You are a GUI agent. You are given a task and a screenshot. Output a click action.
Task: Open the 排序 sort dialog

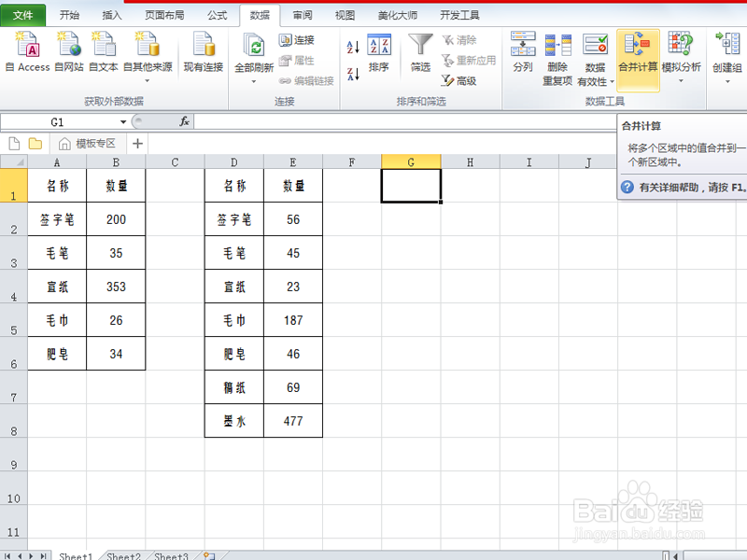point(379,52)
